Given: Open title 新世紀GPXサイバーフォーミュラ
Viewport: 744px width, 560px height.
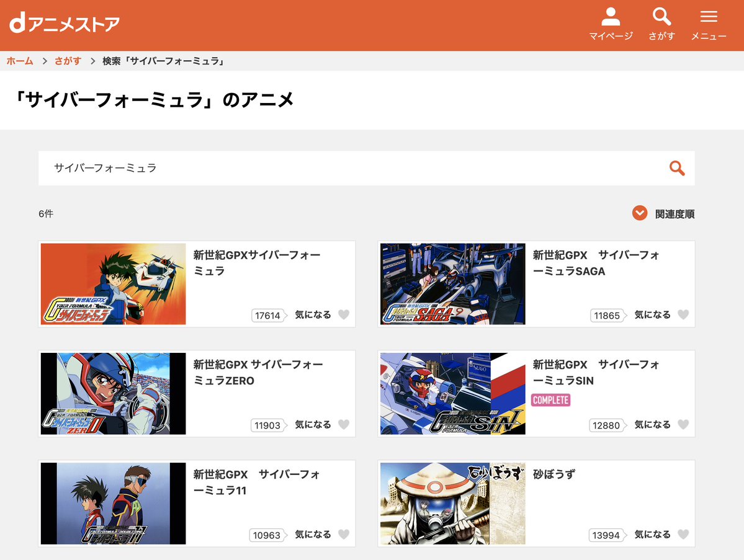Looking at the screenshot, I should 257,263.
